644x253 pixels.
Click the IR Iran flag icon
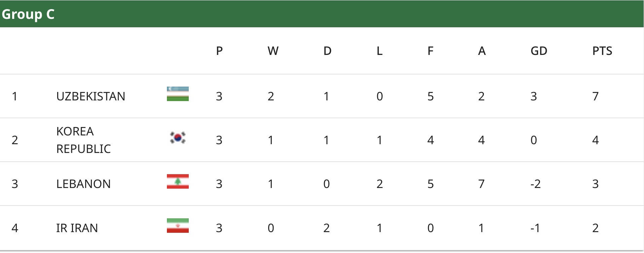(178, 226)
